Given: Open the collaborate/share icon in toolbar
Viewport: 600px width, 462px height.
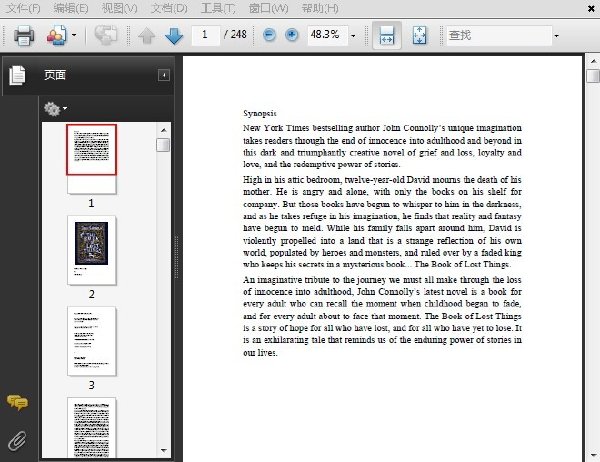Looking at the screenshot, I should pyautogui.click(x=56, y=36).
